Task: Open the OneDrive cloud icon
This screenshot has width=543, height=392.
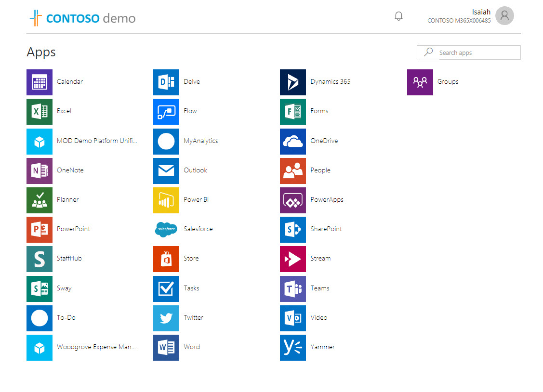Action: pyautogui.click(x=293, y=142)
